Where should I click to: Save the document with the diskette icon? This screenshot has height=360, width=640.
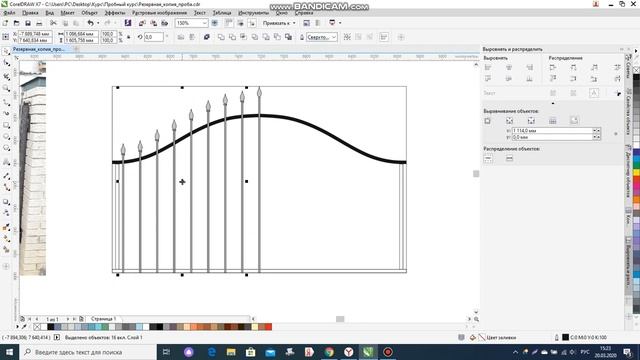pos(28,23)
